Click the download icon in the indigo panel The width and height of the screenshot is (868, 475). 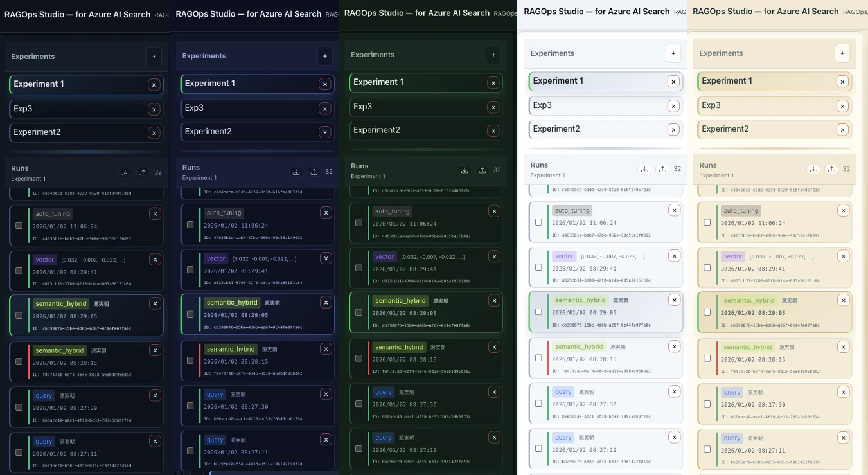click(x=296, y=172)
